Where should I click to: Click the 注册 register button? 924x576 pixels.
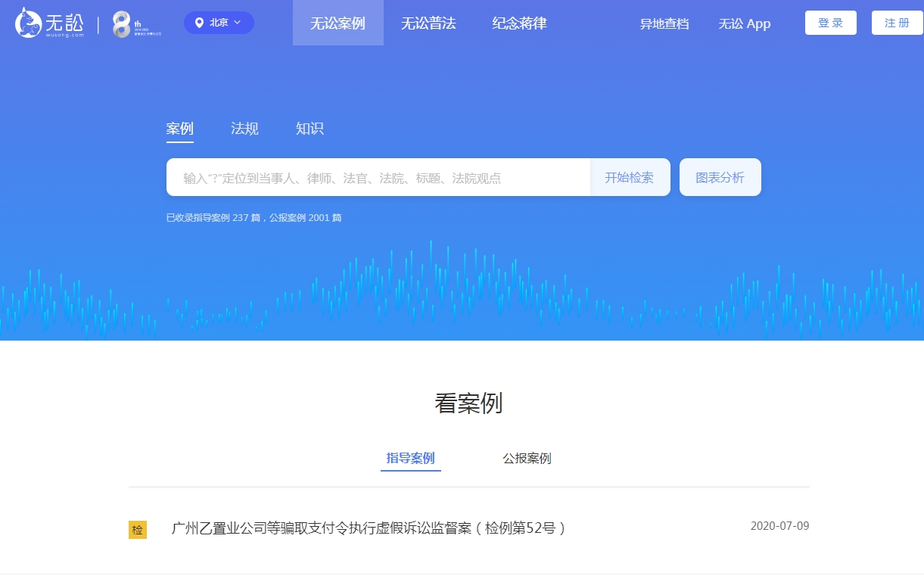pos(897,23)
